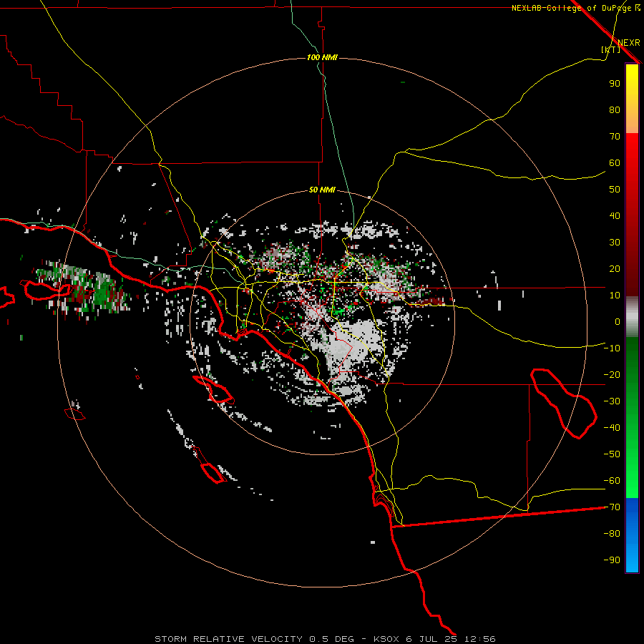The height and width of the screenshot is (644, 644).
Task: Click the '-50' velocity scale label
Action: (612, 454)
